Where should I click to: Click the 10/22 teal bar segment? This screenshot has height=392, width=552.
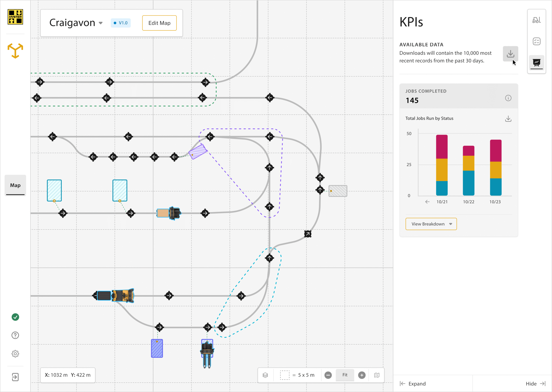469,183
